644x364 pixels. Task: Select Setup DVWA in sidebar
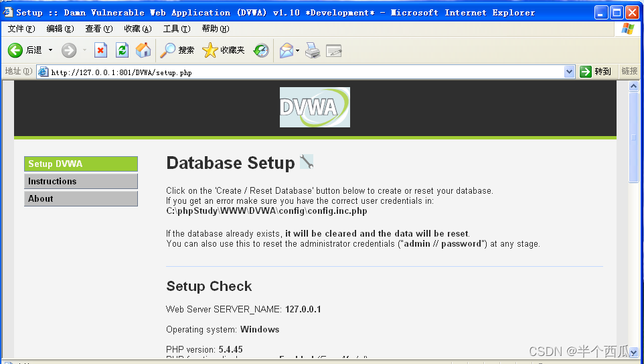coord(81,164)
